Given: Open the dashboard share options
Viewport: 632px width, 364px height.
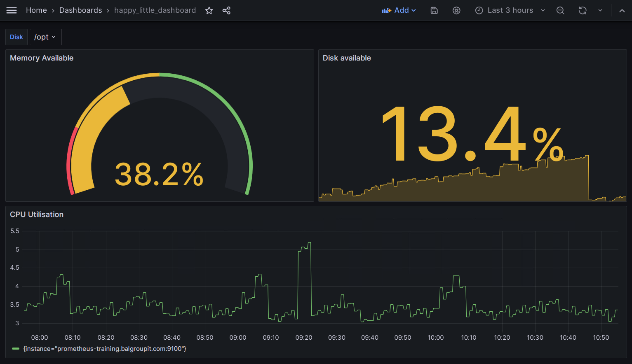Looking at the screenshot, I should click(x=226, y=10).
